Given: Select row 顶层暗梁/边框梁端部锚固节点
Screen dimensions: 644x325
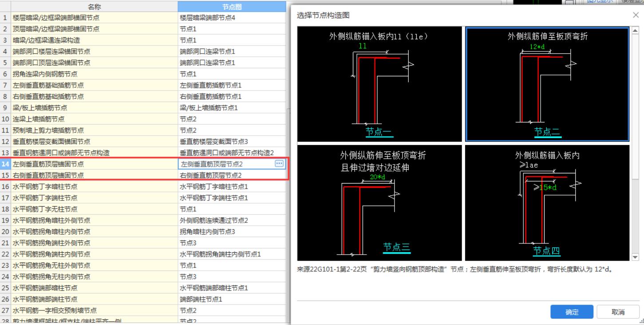Looking at the screenshot, I should coord(94,29).
